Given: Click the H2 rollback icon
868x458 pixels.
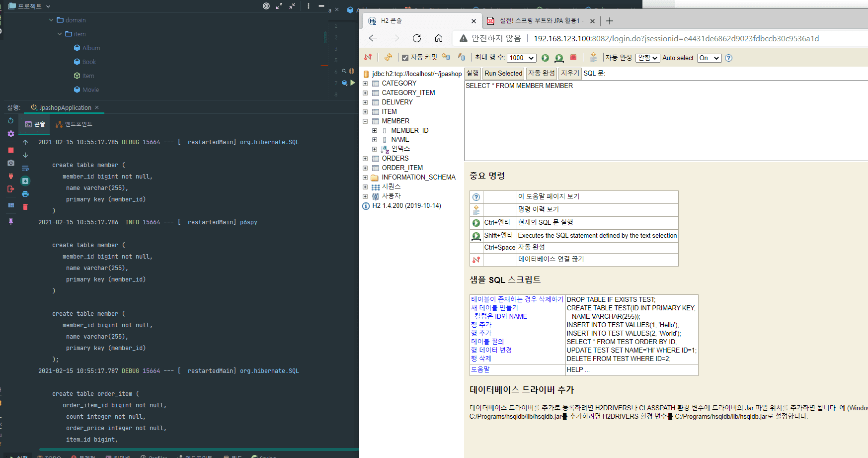Looking at the screenshot, I should (446, 57).
